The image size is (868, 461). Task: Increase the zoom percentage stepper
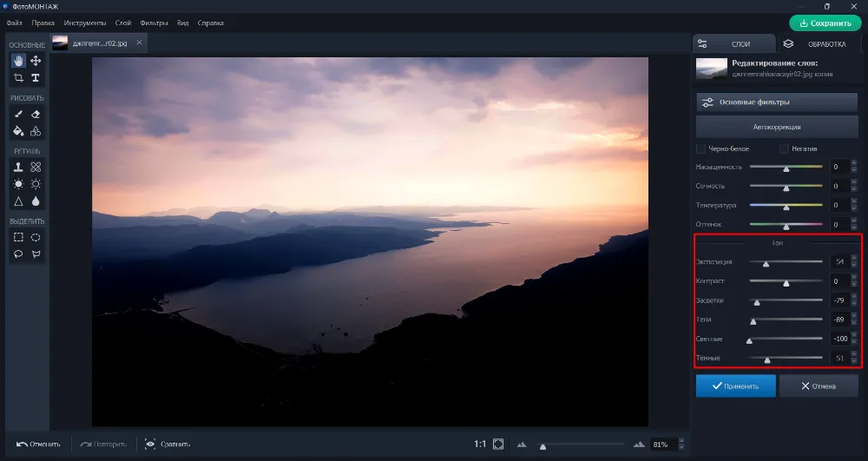(681, 441)
